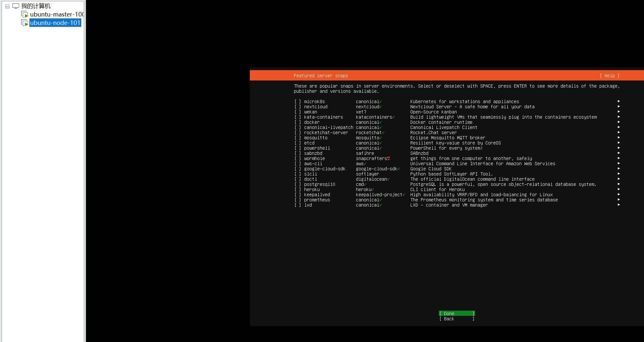Image resolution: width=644 pixels, height=342 pixels.
Task: Toggle the wekan snap checkbox
Action: (x=298, y=112)
